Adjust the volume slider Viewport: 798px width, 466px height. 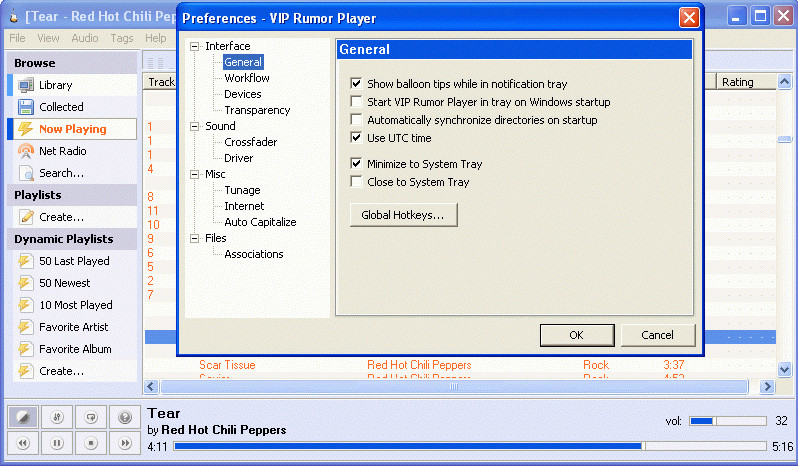pyautogui.click(x=728, y=421)
